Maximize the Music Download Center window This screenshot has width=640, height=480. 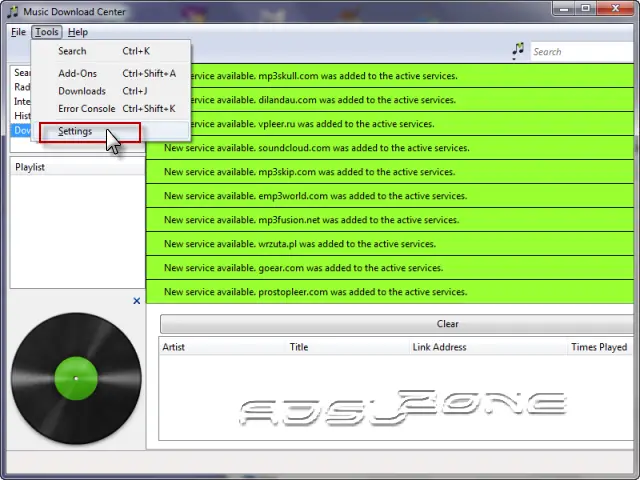(586, 9)
